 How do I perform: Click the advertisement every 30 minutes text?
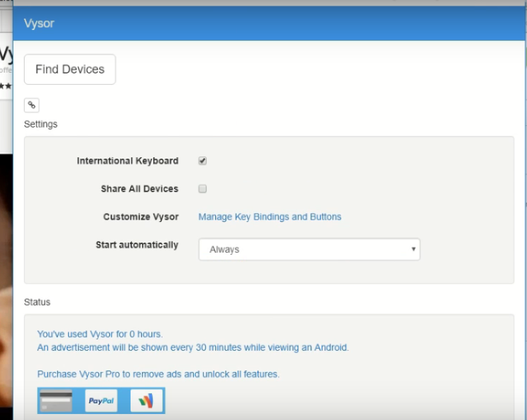(x=193, y=347)
